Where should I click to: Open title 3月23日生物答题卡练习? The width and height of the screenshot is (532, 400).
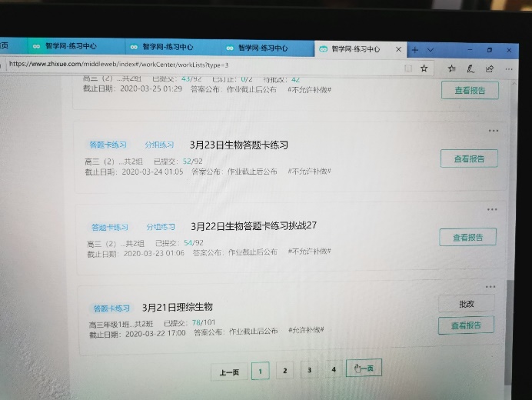coord(239,145)
